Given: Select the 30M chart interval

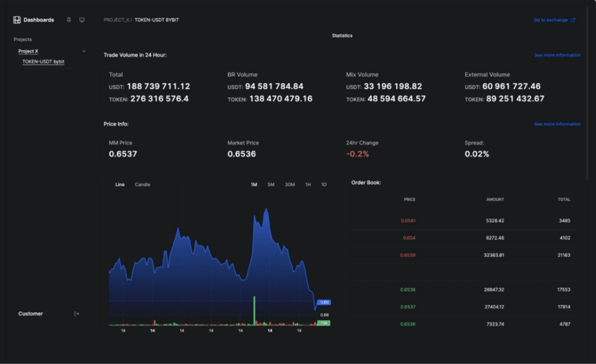Looking at the screenshot, I should (289, 184).
